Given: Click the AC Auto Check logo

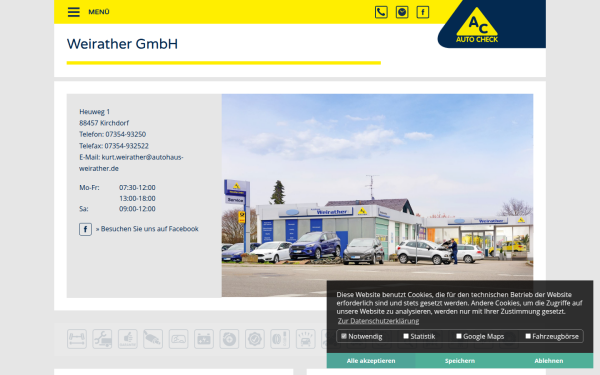Looking at the screenshot, I should coord(477,25).
